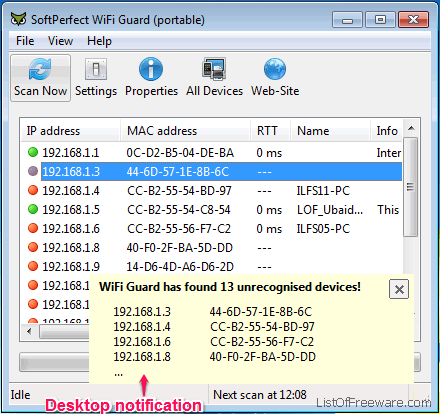
Task: Open device Properties info icon
Action: click(x=151, y=69)
